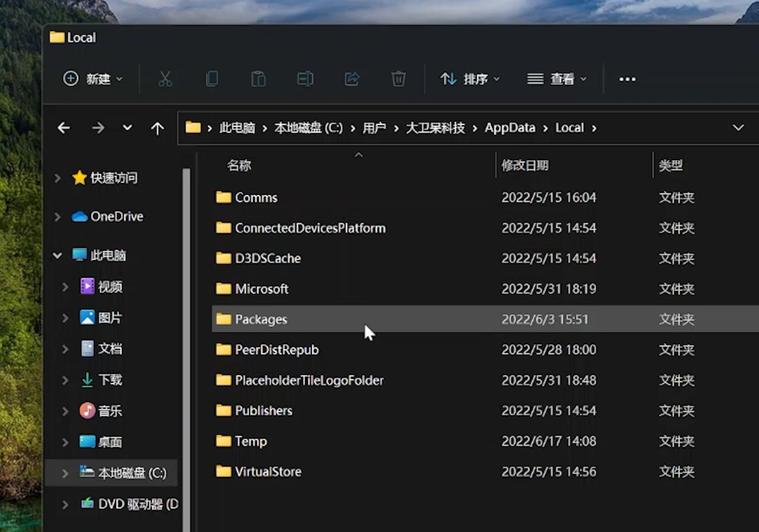This screenshot has width=759, height=532.
Task: Select the Packages folder icon
Action: [x=223, y=319]
